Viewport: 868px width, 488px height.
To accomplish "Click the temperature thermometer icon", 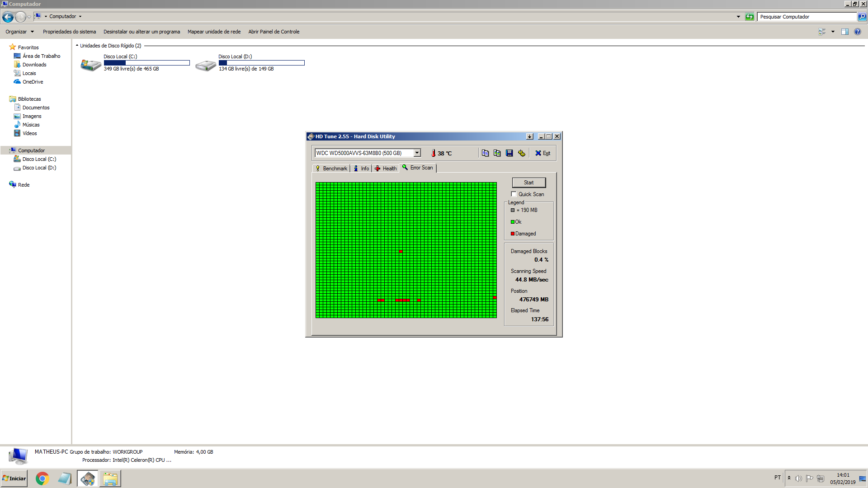I will (x=433, y=153).
